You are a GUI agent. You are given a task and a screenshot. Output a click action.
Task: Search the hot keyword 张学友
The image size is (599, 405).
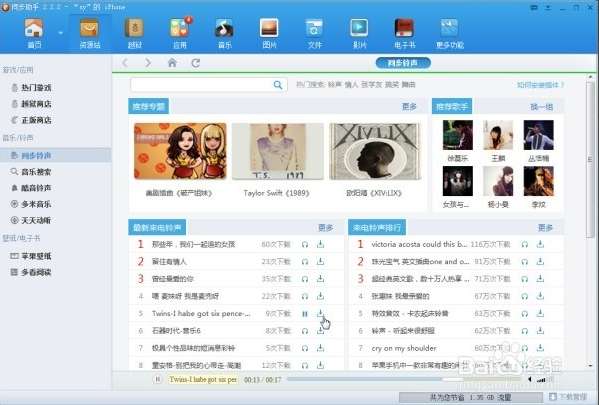point(371,84)
